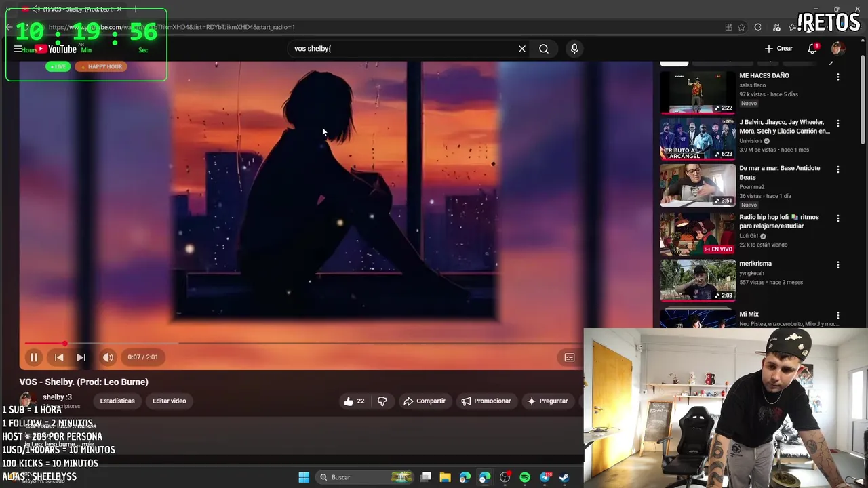Click the salas flaco channel name
Screen dimensions: 868x488
(x=752, y=85)
